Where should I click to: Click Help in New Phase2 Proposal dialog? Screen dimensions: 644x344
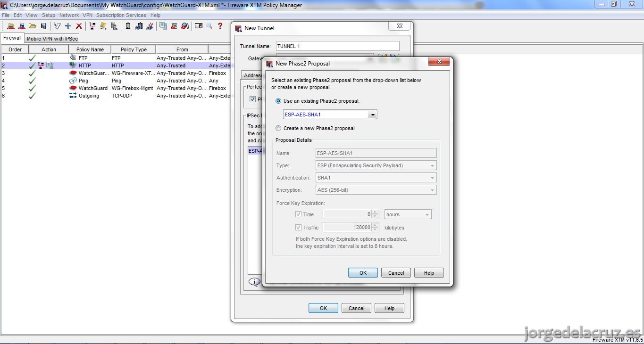pyautogui.click(x=429, y=273)
